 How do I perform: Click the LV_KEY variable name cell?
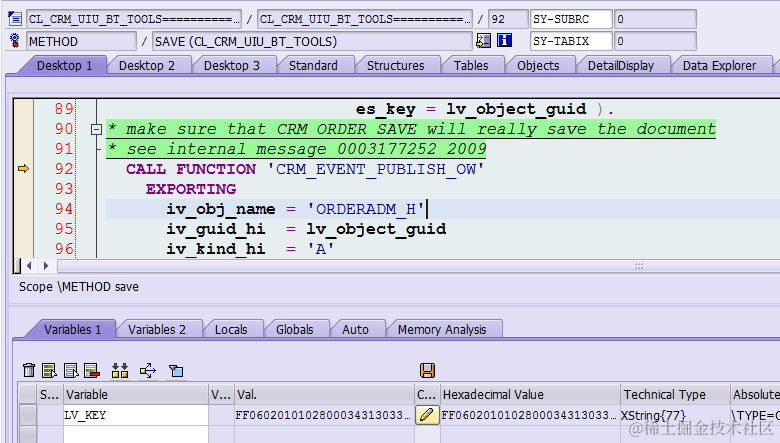[135, 415]
